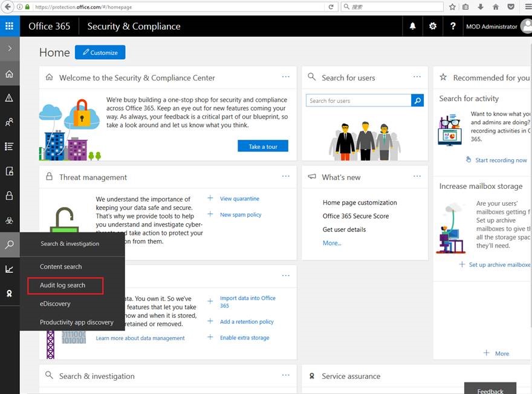532x394 pixels.
Task: Click the blue user search magnifier button
Action: pos(417,100)
